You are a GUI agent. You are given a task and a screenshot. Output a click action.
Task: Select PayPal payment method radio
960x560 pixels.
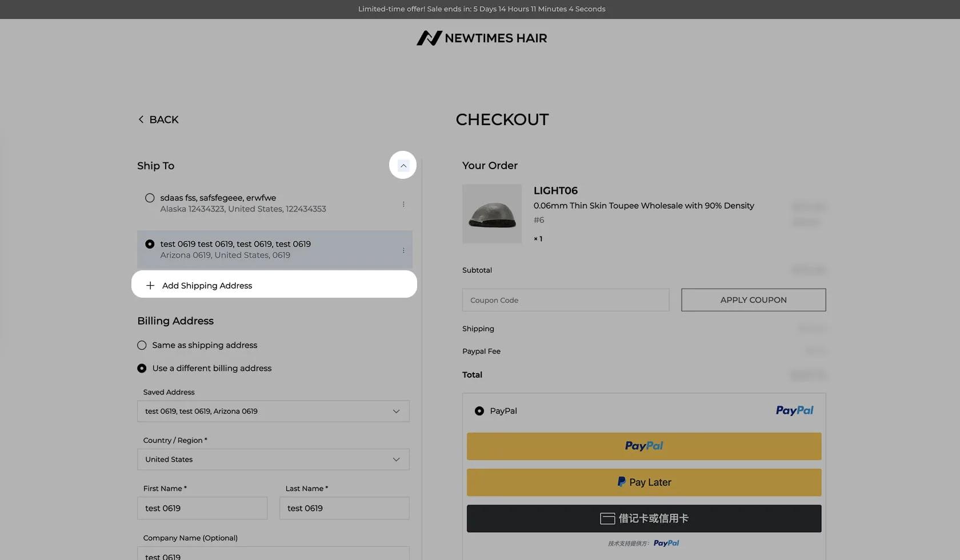pos(479,411)
